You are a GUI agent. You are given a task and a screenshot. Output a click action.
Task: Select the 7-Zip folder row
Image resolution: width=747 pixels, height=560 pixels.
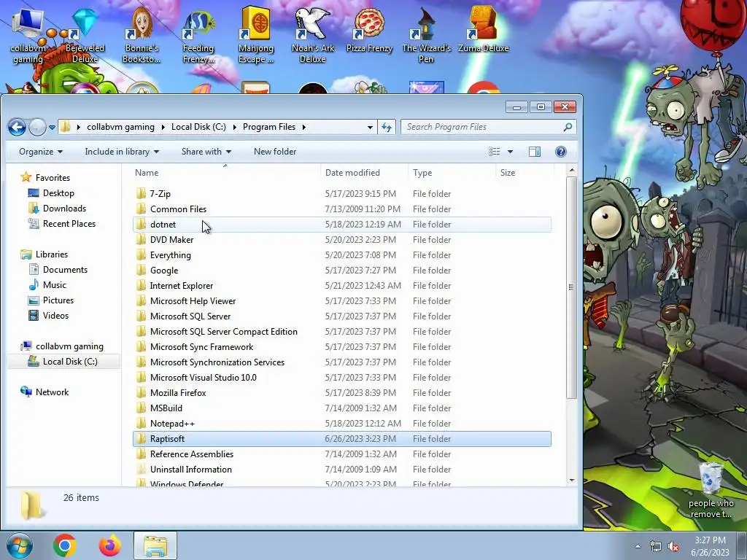[x=342, y=194]
